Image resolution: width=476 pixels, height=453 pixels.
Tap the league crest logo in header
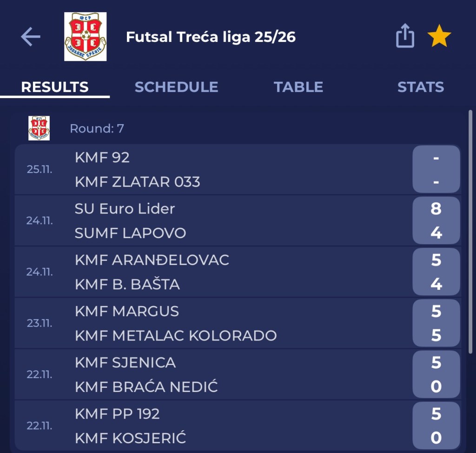tap(85, 37)
